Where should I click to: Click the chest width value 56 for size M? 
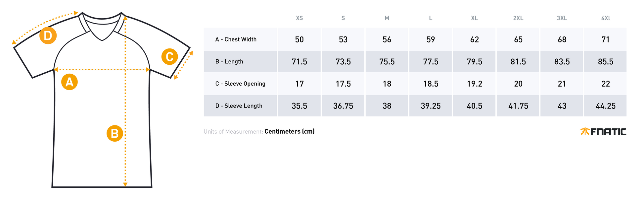(387, 40)
